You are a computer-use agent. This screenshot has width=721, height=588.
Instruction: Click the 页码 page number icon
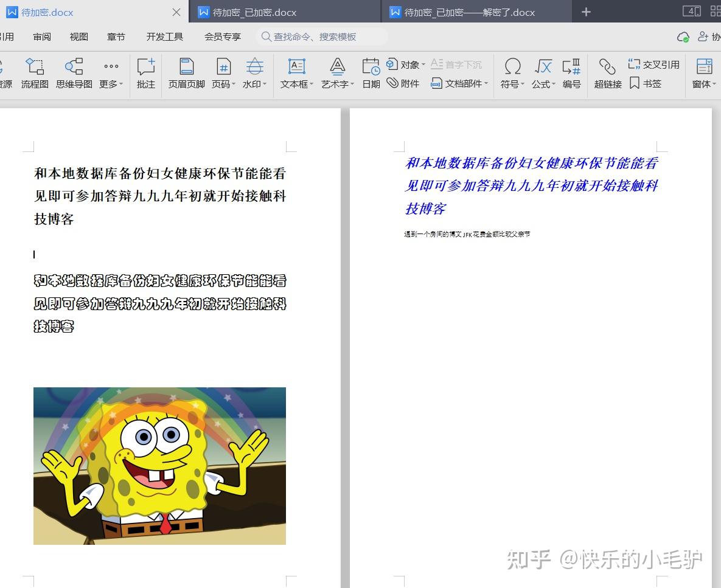pos(223,67)
